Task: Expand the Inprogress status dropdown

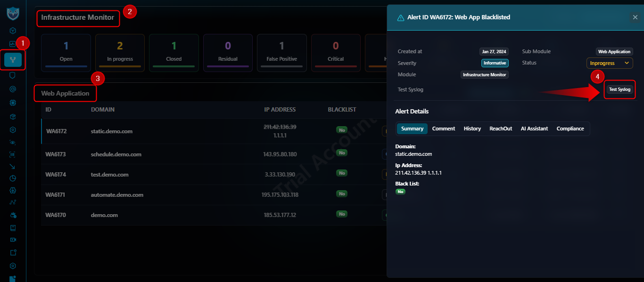Action: (x=610, y=63)
